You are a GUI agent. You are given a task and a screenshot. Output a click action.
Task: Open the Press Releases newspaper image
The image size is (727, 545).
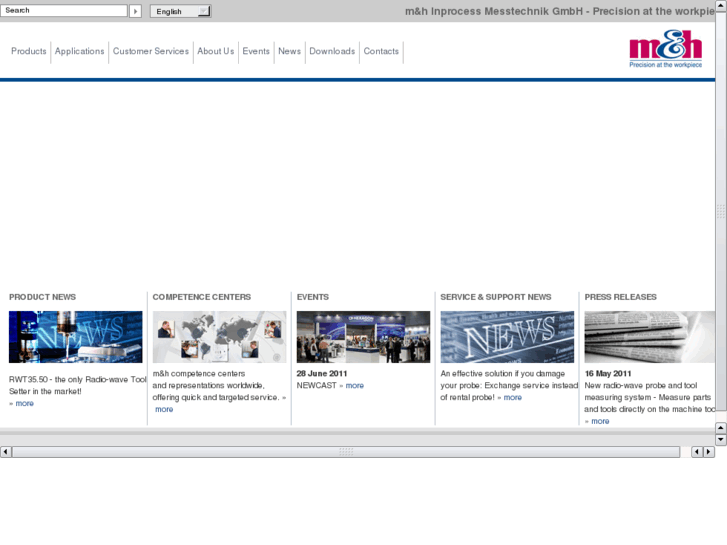(x=650, y=337)
